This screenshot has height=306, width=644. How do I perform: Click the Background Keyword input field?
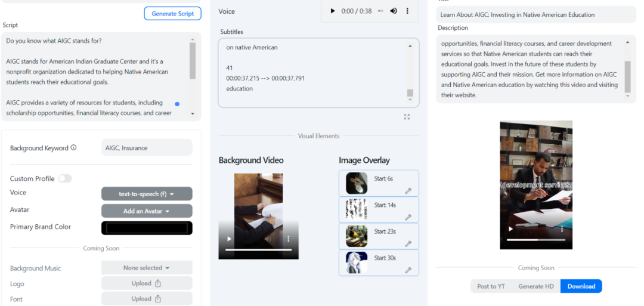tap(147, 147)
